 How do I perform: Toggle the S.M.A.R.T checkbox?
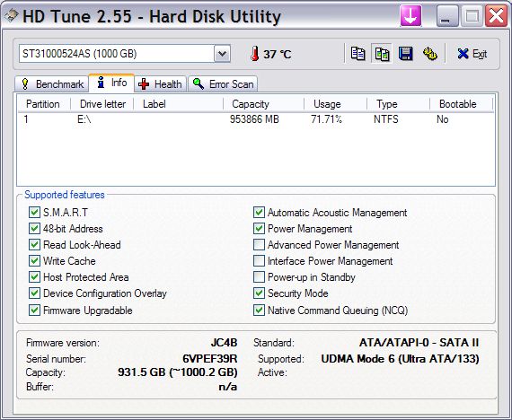[34, 213]
